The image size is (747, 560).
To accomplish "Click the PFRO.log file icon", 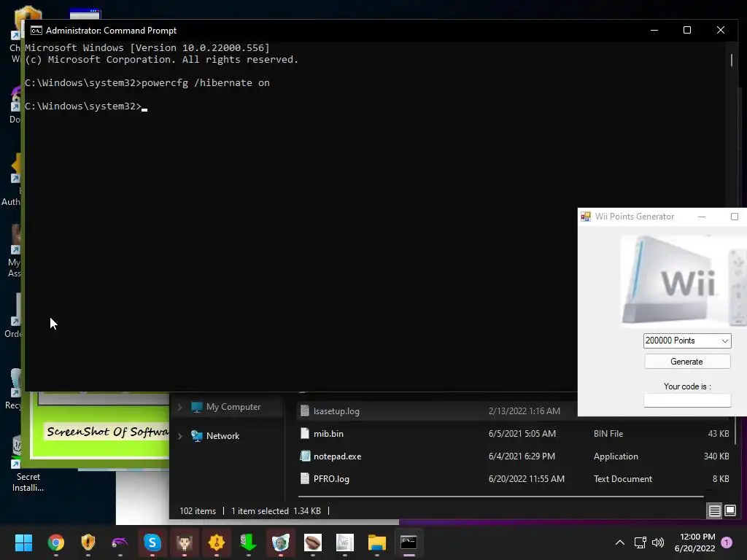I will tap(305, 478).
